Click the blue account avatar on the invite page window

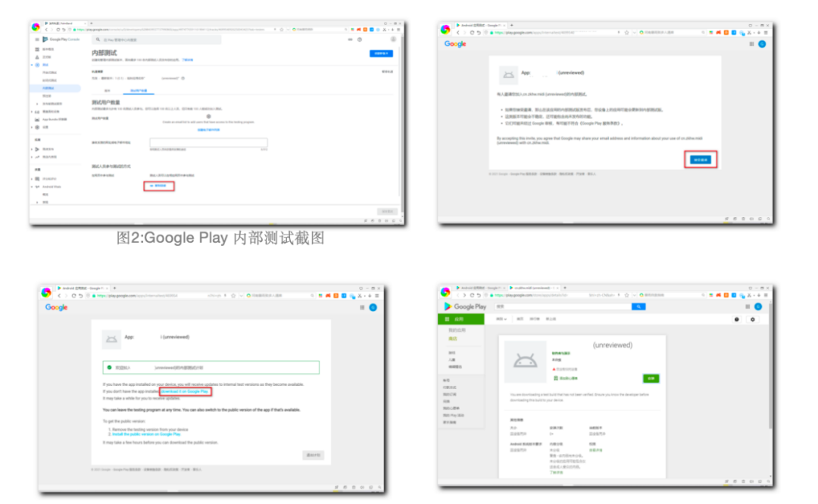[762, 45]
